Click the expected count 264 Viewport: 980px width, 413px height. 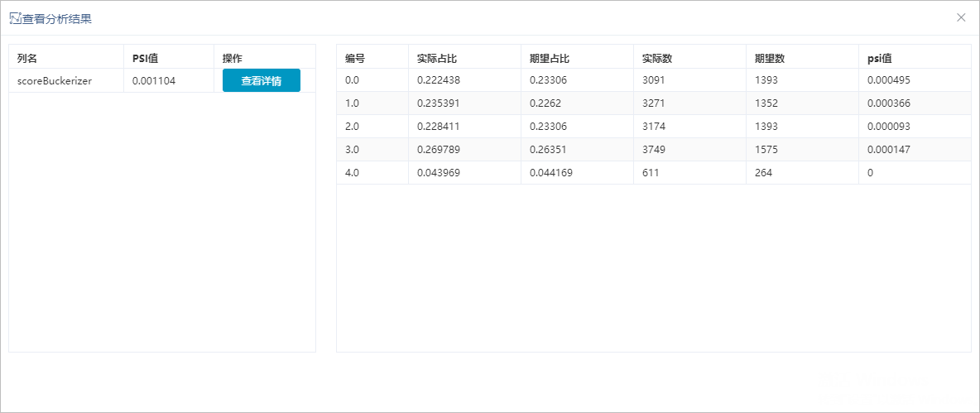(x=763, y=173)
